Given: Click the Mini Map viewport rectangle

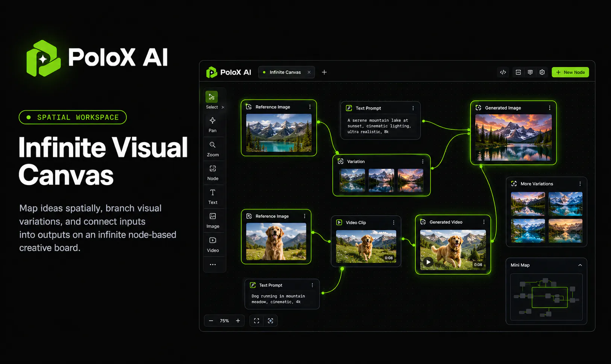Looking at the screenshot, I should coord(549,297).
